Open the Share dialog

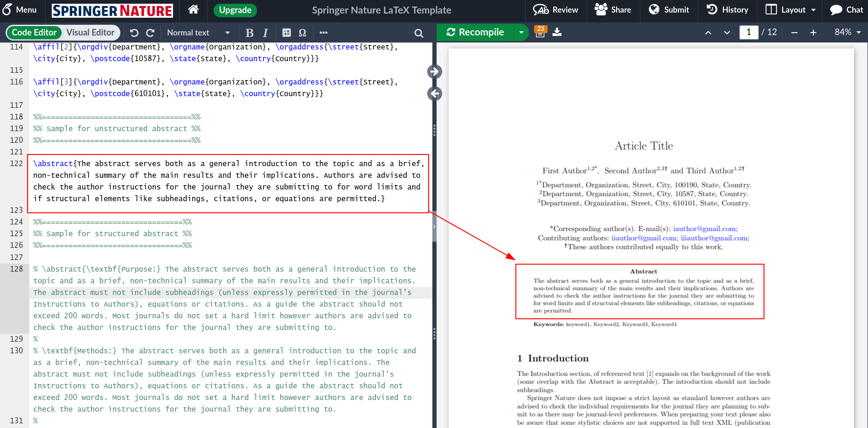(613, 10)
